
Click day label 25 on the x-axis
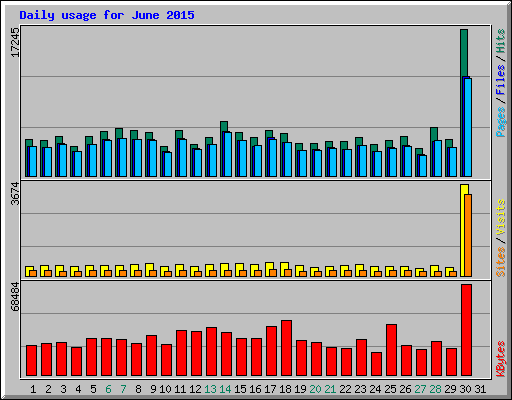pyautogui.click(x=390, y=389)
